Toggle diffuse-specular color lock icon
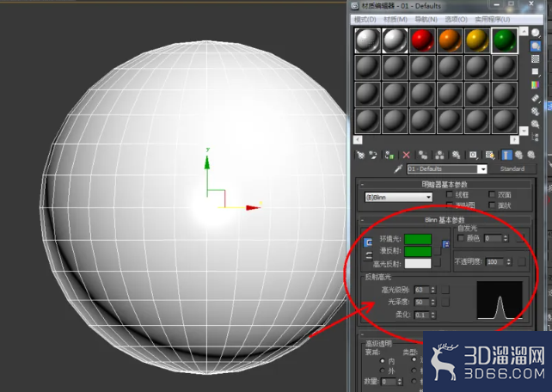 click(x=368, y=256)
